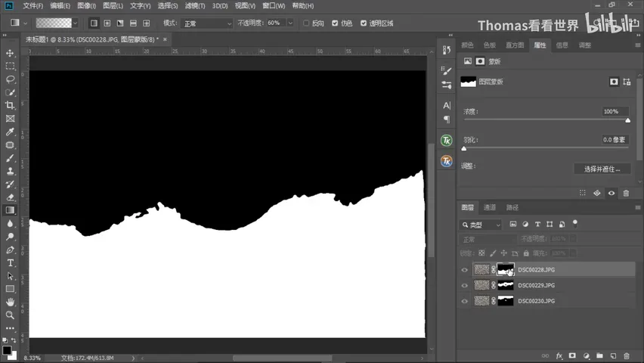Image resolution: width=644 pixels, height=363 pixels.
Task: Select the Frame tool
Action: (11, 119)
